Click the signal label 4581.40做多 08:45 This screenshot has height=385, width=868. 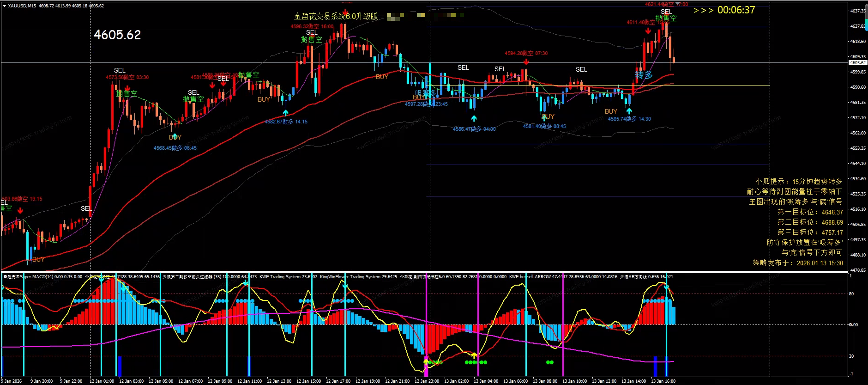click(544, 127)
